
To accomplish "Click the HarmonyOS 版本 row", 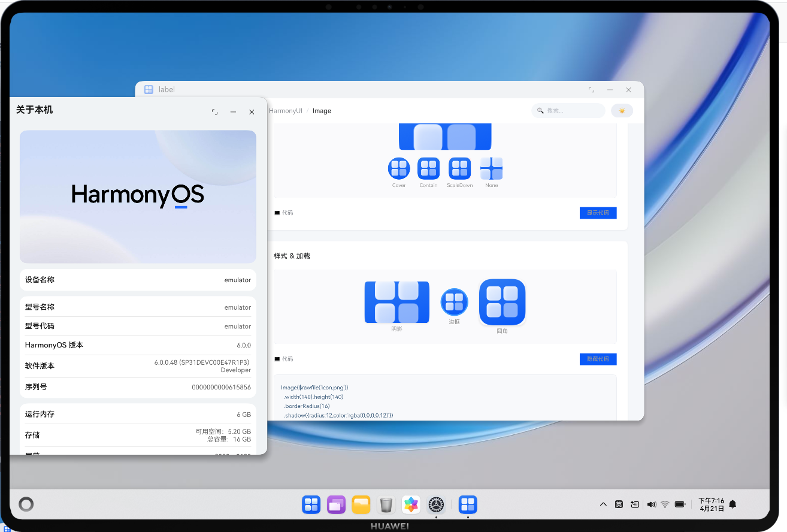I will (138, 345).
